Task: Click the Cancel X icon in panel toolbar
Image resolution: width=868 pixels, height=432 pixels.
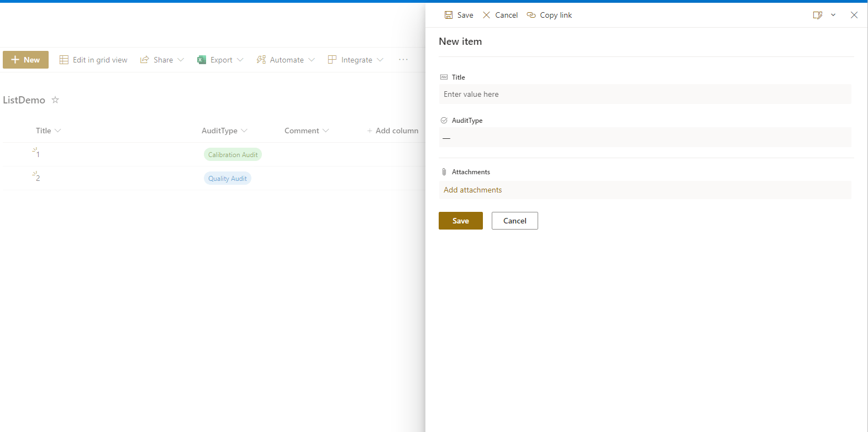Action: tap(486, 15)
